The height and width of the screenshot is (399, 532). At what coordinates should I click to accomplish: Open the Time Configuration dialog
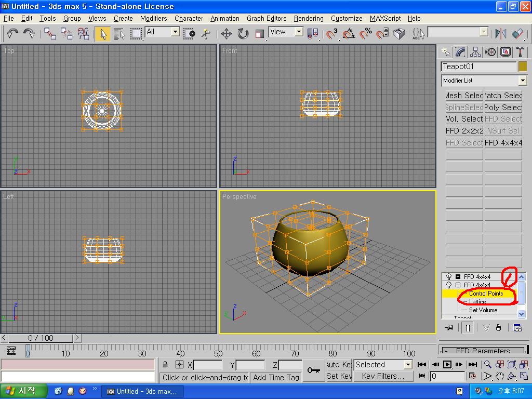(x=472, y=376)
